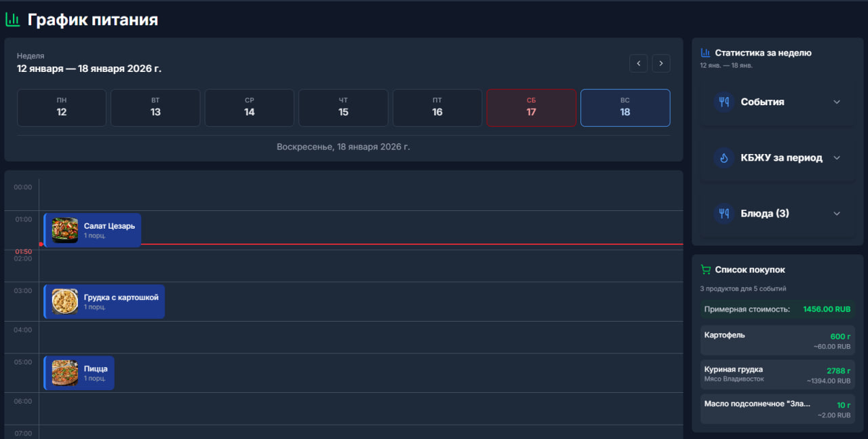Click the Пицца dish thumbnail

coord(65,373)
